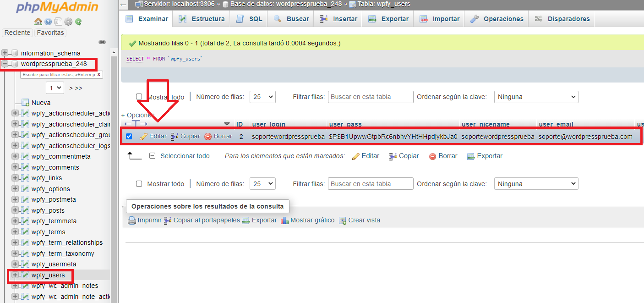
Task: Click the Favoritas button
Action: click(x=50, y=33)
